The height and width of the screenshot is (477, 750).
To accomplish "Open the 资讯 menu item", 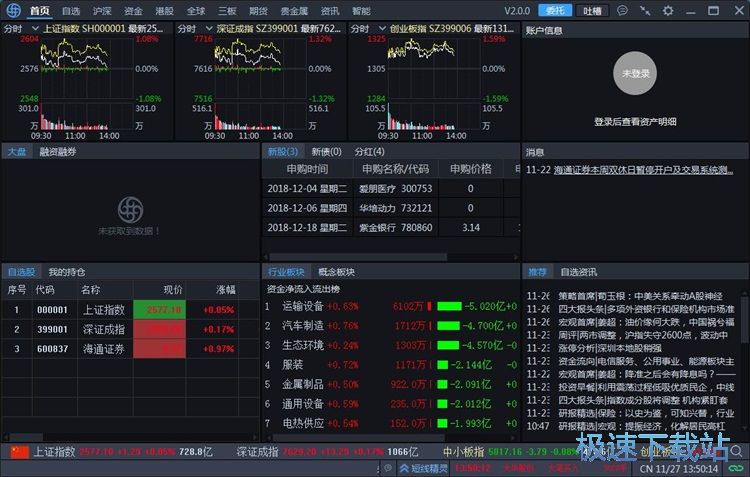I will [x=330, y=11].
